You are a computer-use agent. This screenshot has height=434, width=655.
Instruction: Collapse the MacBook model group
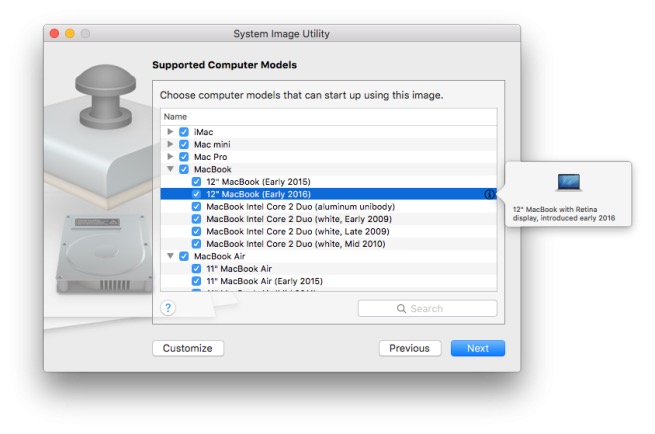tap(170, 169)
